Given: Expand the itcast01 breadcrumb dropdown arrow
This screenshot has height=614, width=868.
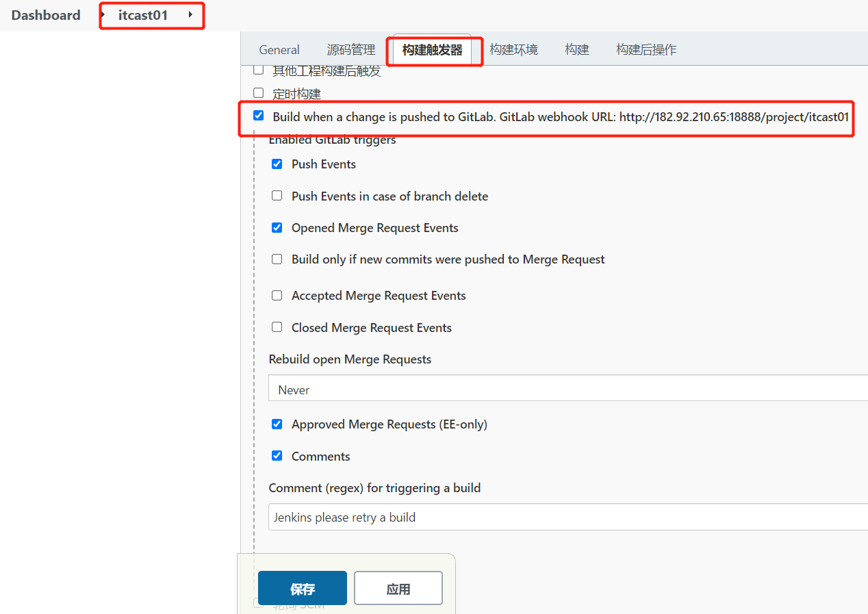Looking at the screenshot, I should click(190, 15).
